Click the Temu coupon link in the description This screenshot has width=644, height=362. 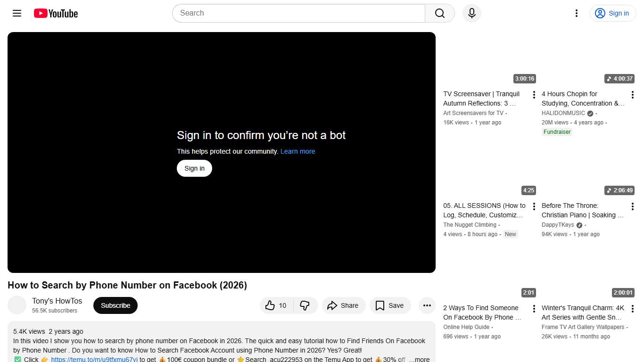point(94,359)
